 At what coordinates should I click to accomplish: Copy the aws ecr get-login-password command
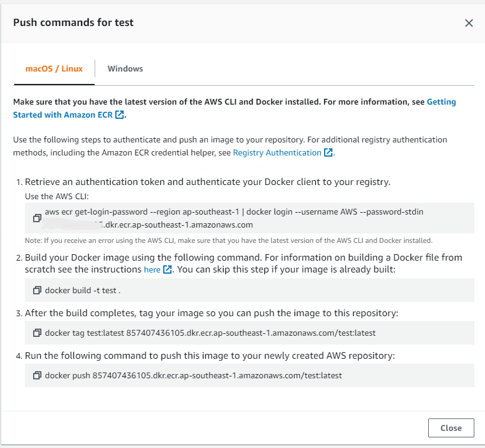point(37,217)
